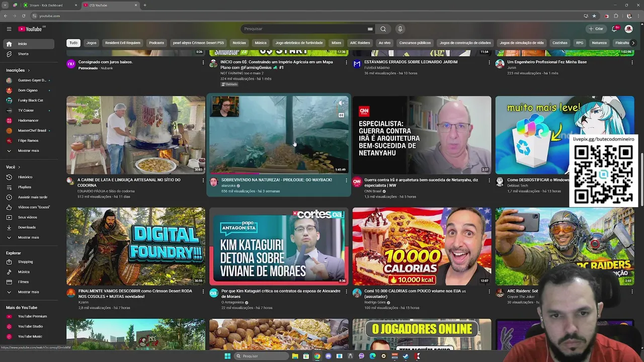Open the Chrome extensions puzzle icon

[x=616, y=16]
